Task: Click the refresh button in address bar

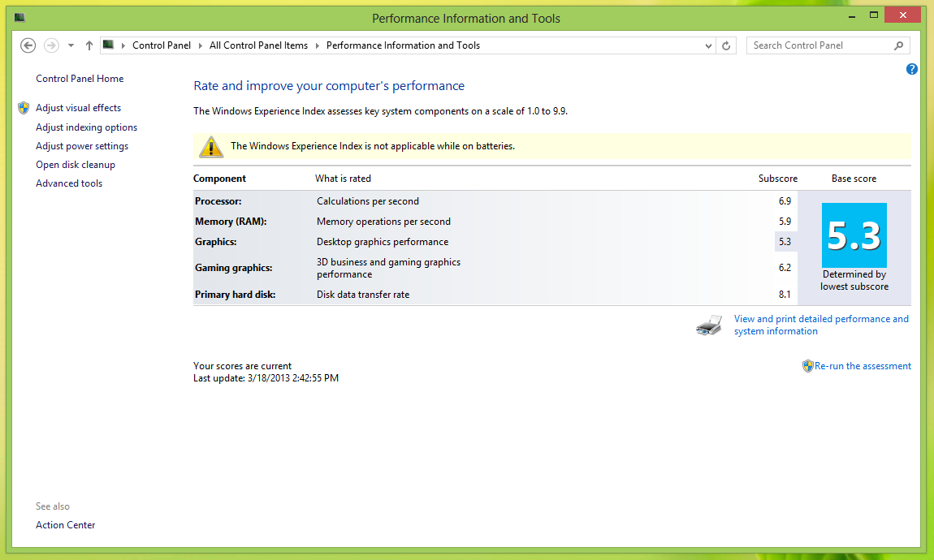Action: [727, 45]
